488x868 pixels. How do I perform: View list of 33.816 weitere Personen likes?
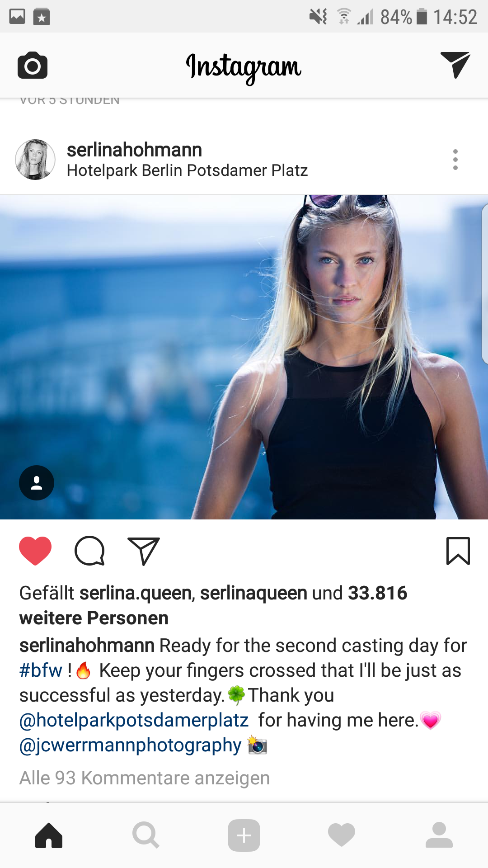click(x=213, y=605)
